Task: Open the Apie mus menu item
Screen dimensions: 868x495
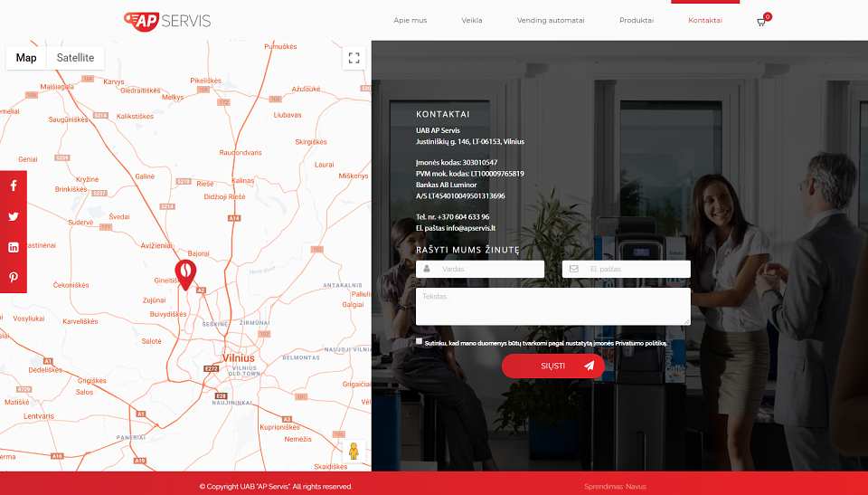Action: point(410,21)
